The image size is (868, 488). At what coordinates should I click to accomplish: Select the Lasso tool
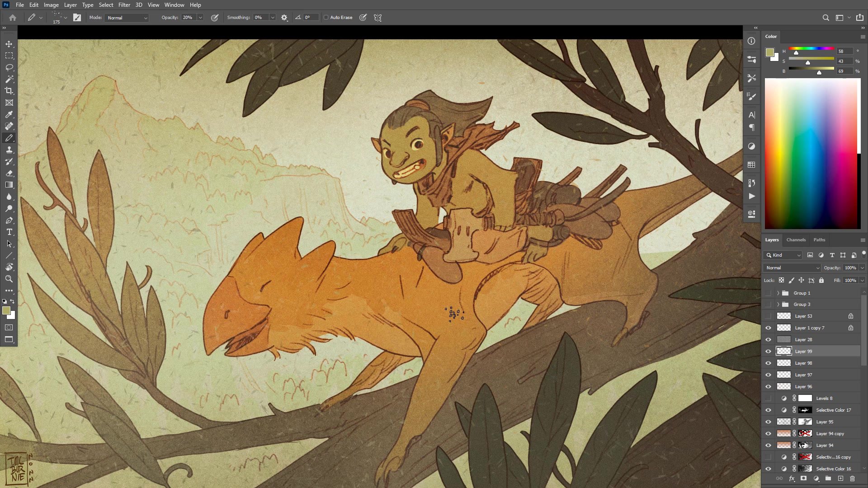click(9, 67)
